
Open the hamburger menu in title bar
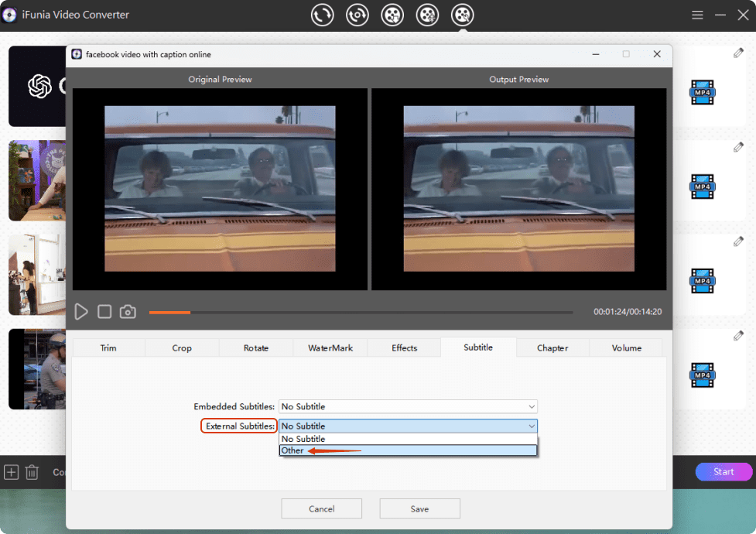(697, 15)
